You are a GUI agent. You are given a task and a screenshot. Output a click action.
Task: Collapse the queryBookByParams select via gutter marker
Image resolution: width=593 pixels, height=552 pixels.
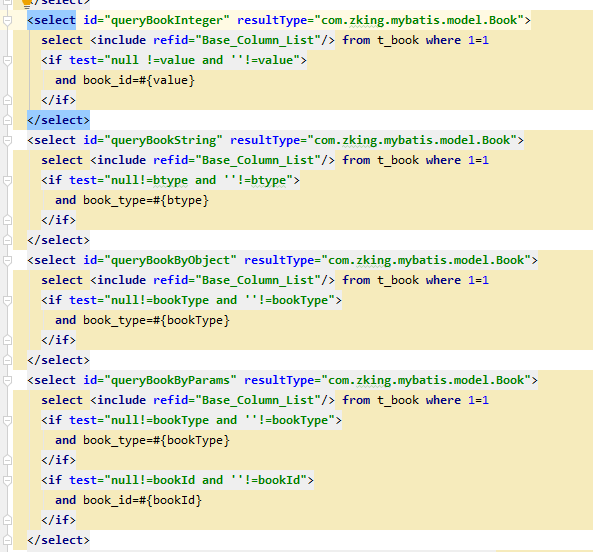7,380
